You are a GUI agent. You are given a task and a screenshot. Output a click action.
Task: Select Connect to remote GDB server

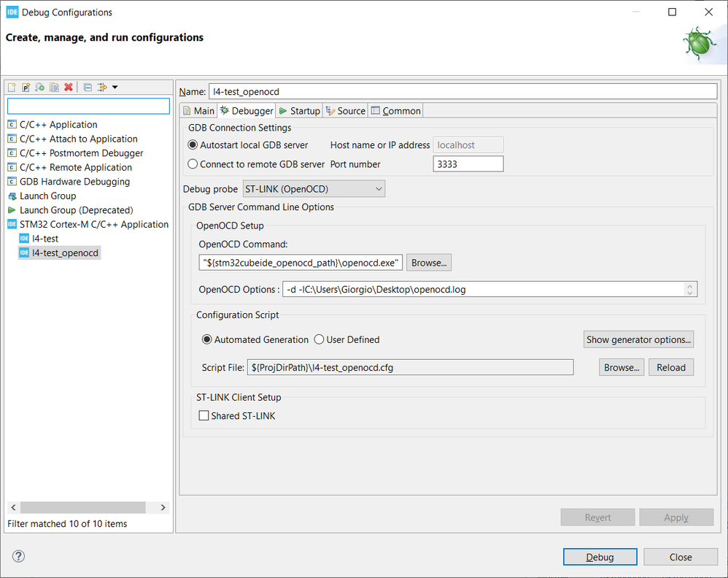[256, 164]
